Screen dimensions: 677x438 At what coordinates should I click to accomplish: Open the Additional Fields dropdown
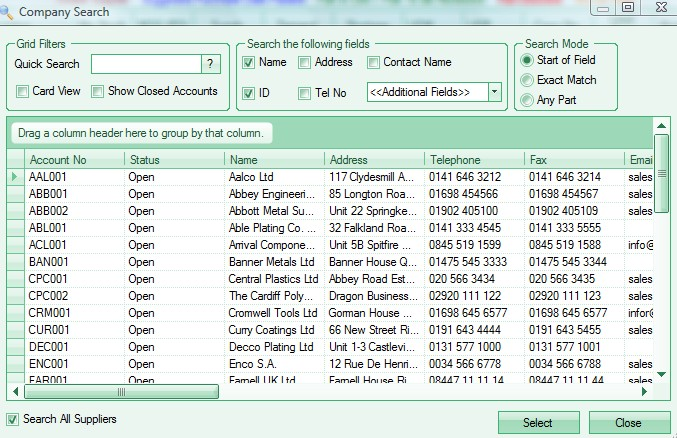pyautogui.click(x=494, y=92)
